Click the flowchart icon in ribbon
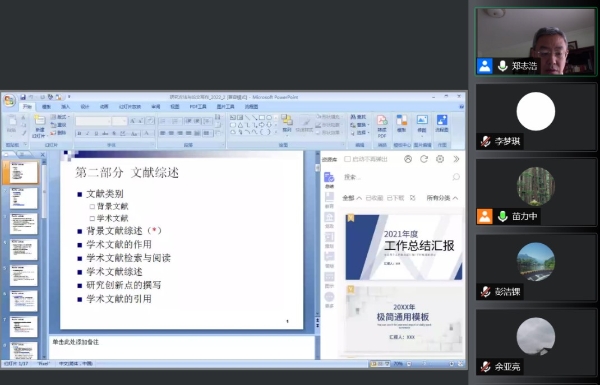Screen dimensions: 600x385 click(442, 124)
